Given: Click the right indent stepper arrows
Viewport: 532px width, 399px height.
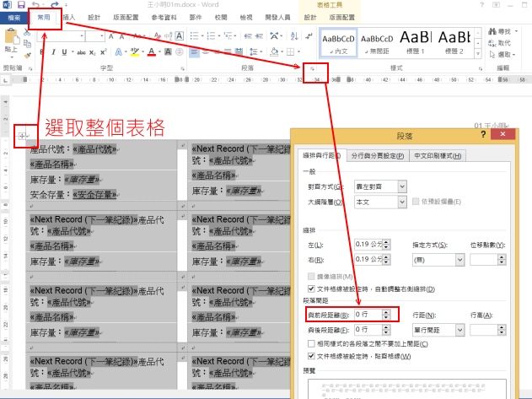Looking at the screenshot, I should pos(386,260).
